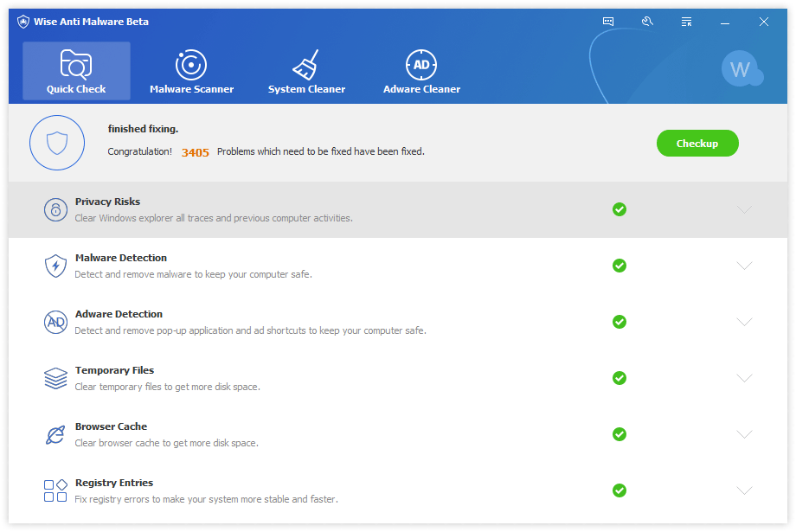
Task: Click the green check for Temporary Files
Action: click(x=619, y=378)
